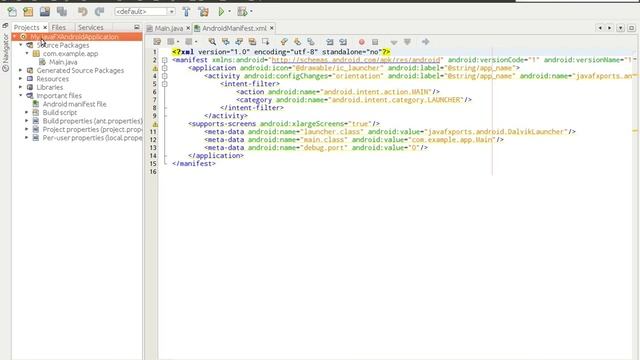Toggle Highlight Search icon
The height and width of the screenshot is (360, 640).
point(252,42)
